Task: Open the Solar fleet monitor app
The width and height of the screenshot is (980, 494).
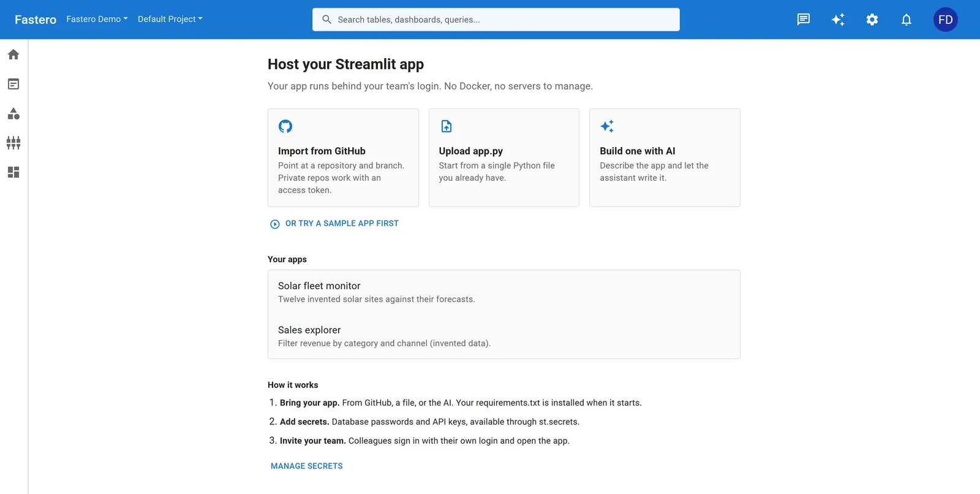Action: 504,292
